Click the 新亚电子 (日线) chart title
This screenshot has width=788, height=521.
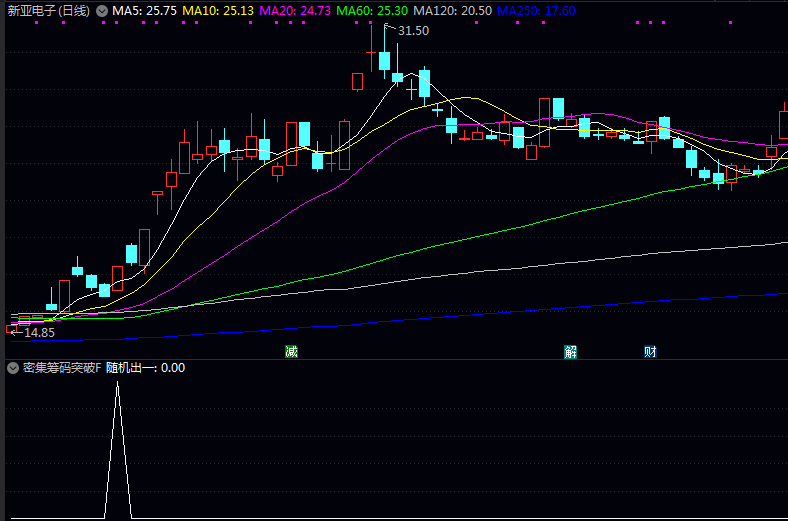(48, 10)
